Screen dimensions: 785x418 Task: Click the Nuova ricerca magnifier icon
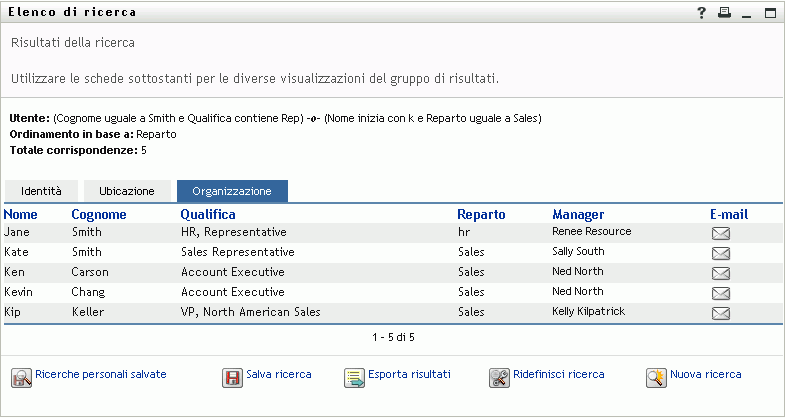coord(656,377)
